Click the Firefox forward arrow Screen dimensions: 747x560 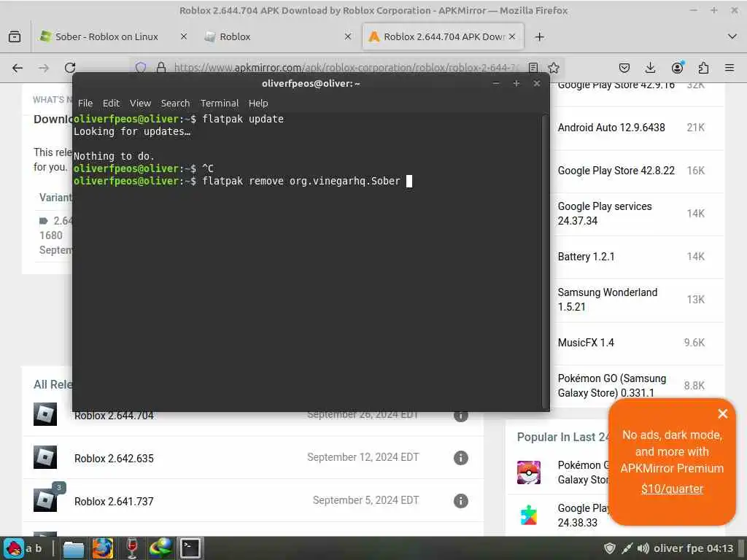point(44,68)
